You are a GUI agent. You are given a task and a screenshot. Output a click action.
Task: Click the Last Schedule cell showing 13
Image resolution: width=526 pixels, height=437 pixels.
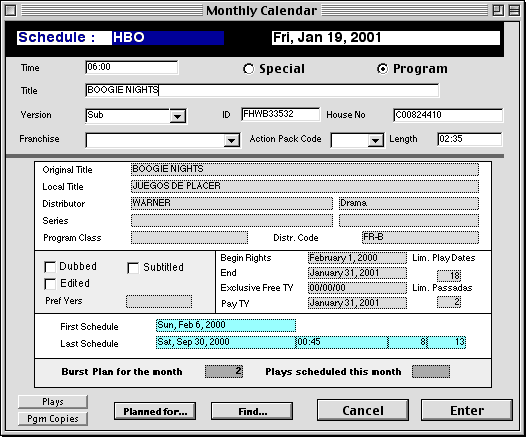click(x=446, y=342)
